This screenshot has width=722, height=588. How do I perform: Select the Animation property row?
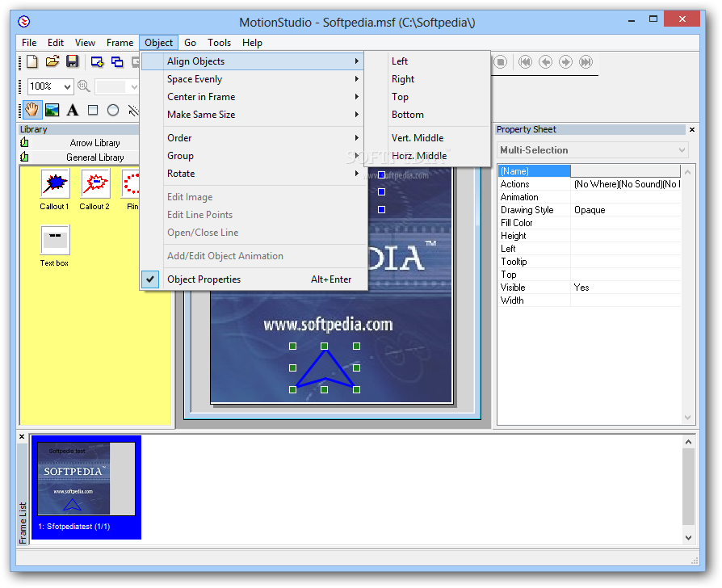coord(590,197)
